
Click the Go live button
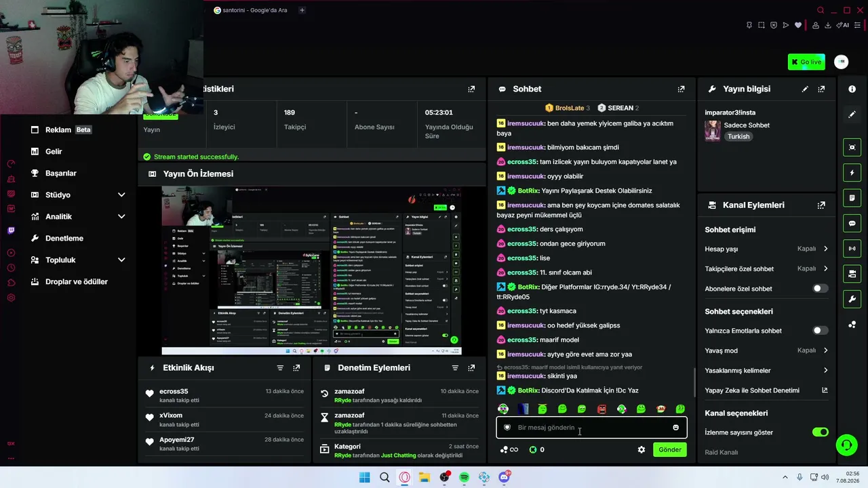(806, 62)
